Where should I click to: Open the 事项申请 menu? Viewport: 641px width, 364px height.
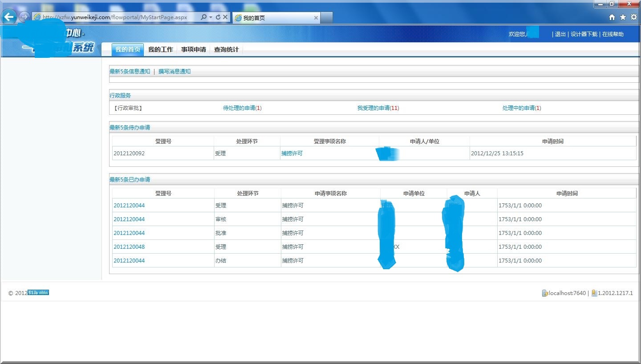tap(194, 49)
